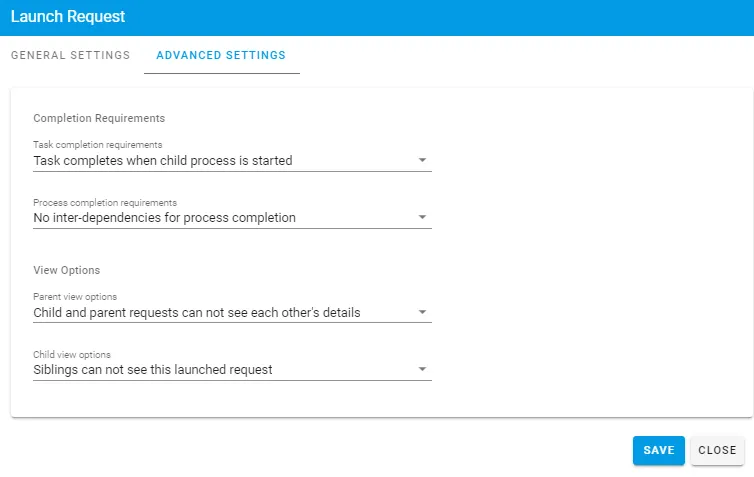Click the 'Launch Request' dialog title
Screen dimensions: 754x477
coord(68,17)
